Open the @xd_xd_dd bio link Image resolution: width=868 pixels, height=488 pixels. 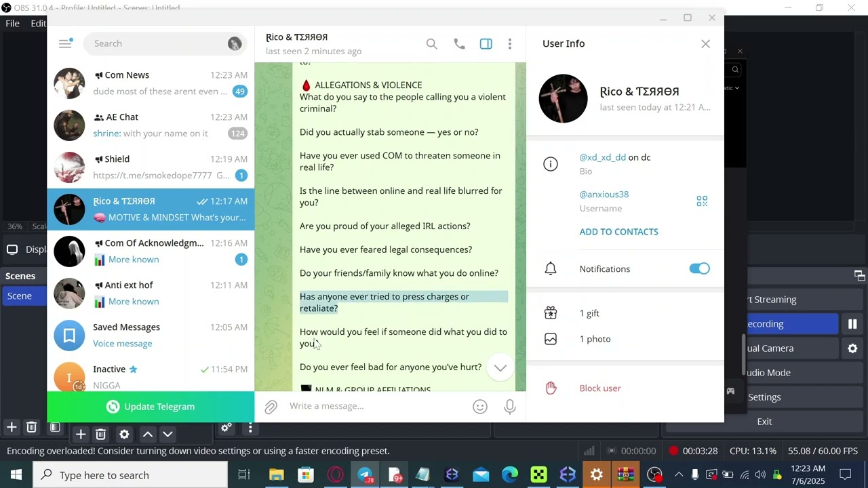[602, 157]
